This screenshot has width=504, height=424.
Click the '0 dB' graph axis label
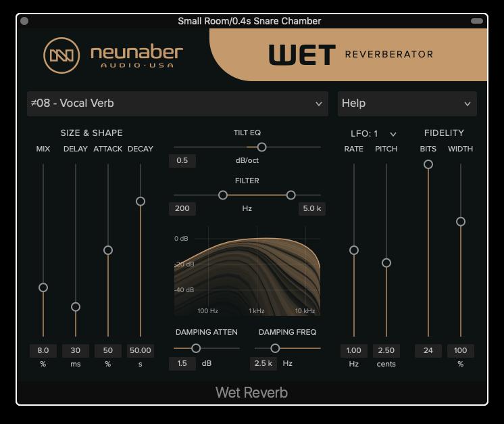click(181, 239)
